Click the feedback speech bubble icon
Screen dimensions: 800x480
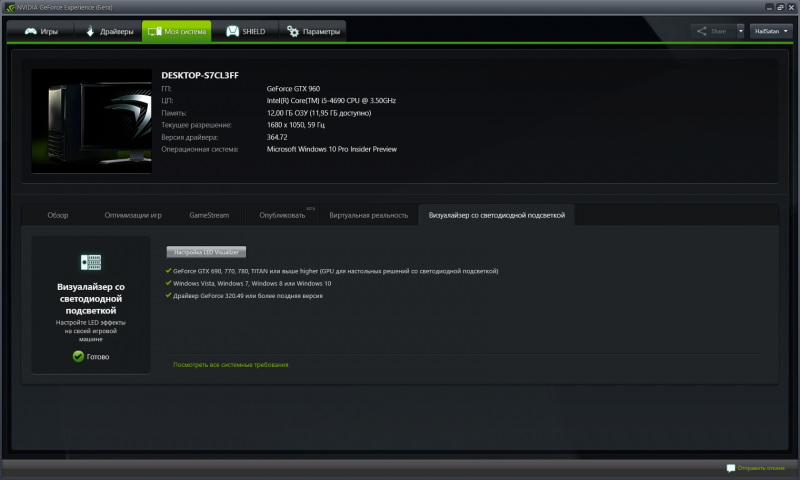click(731, 468)
